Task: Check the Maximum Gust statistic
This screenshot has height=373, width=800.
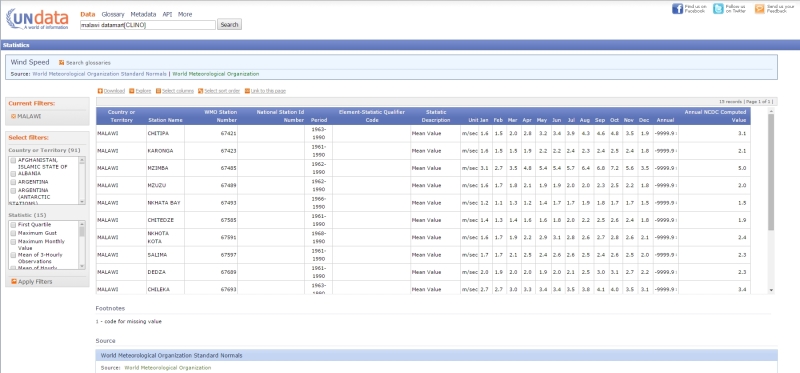Action: [13, 233]
